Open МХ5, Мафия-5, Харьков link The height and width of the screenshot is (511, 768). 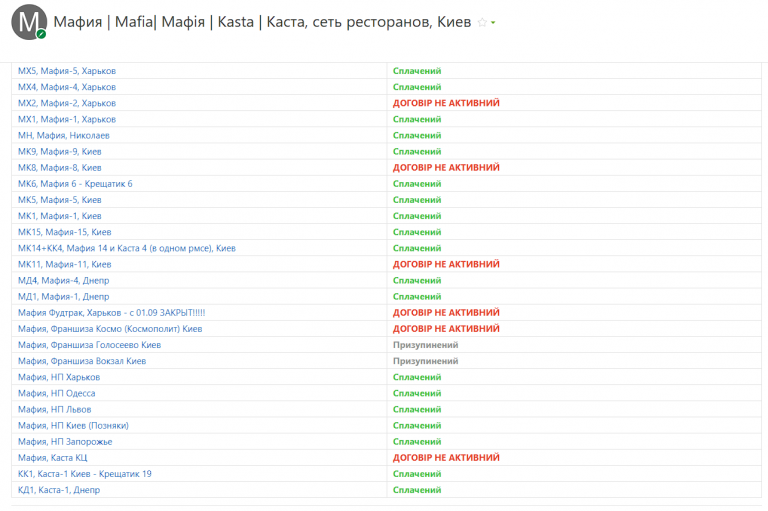pyautogui.click(x=67, y=71)
